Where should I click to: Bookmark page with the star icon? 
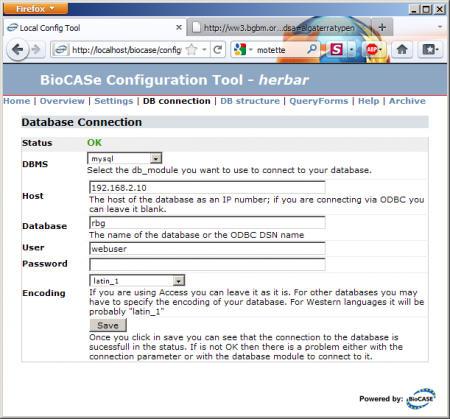click(191, 50)
